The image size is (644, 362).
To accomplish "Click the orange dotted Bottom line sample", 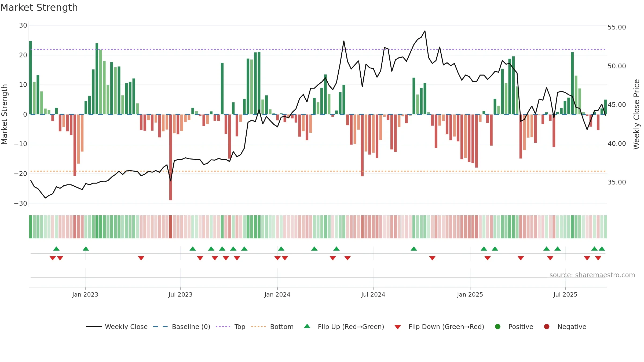I will pos(259,327).
